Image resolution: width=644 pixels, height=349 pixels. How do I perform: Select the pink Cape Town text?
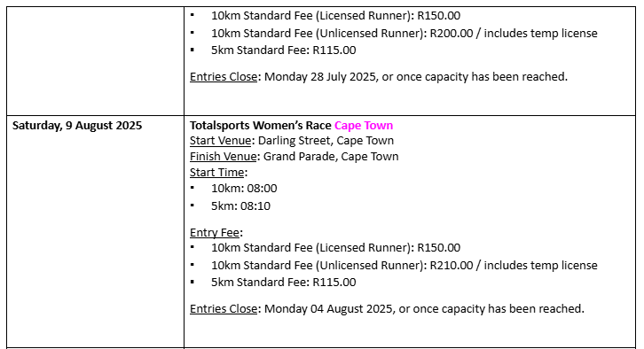364,126
